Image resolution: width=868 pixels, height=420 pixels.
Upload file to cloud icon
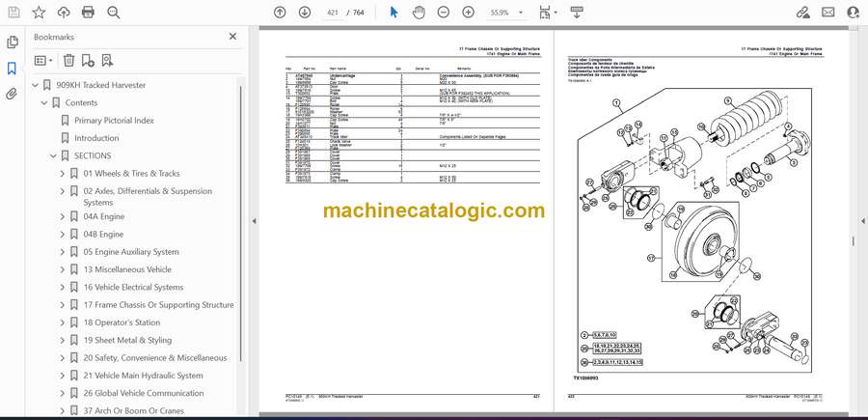tap(64, 13)
